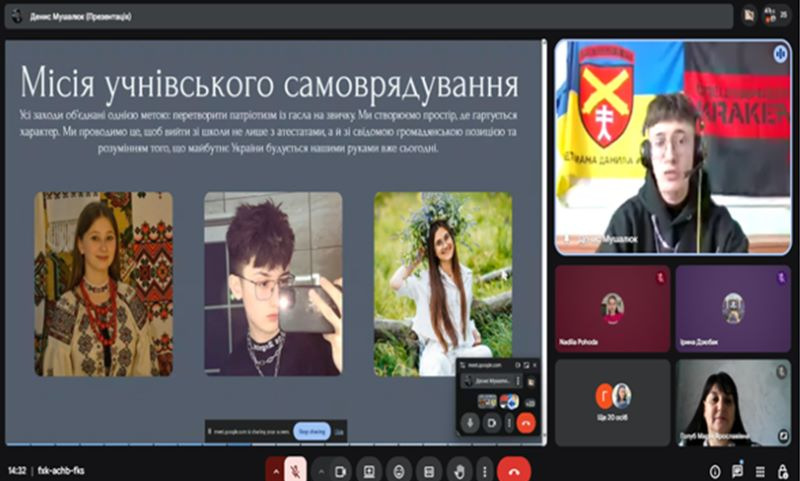The image size is (800, 481).
Task: Click Stop sharing in the sharing bar
Action: [x=312, y=431]
